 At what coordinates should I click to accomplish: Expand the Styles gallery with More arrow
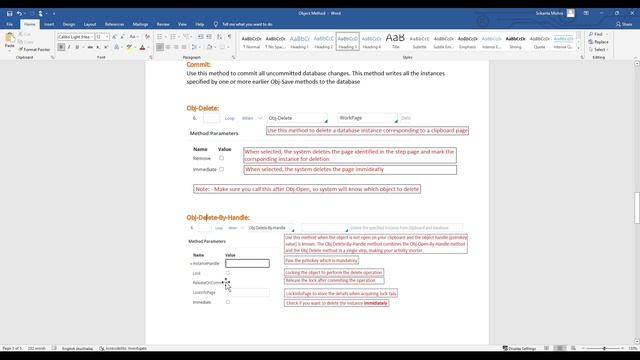point(578,48)
